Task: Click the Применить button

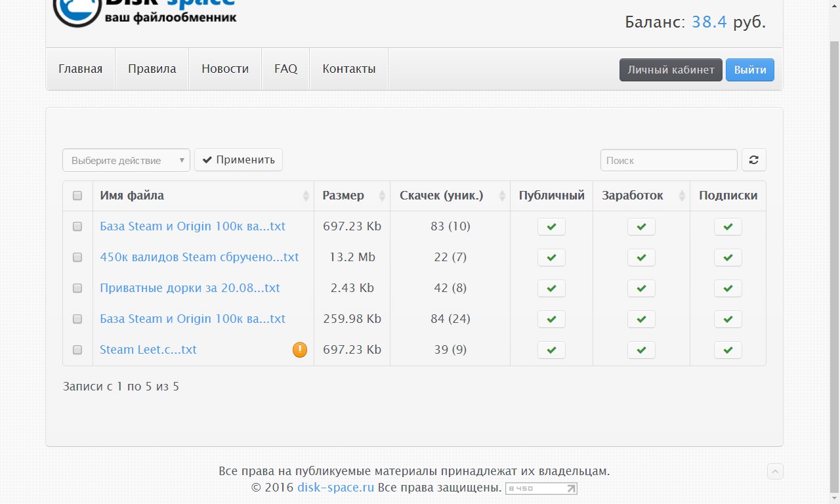Action: 238,159
